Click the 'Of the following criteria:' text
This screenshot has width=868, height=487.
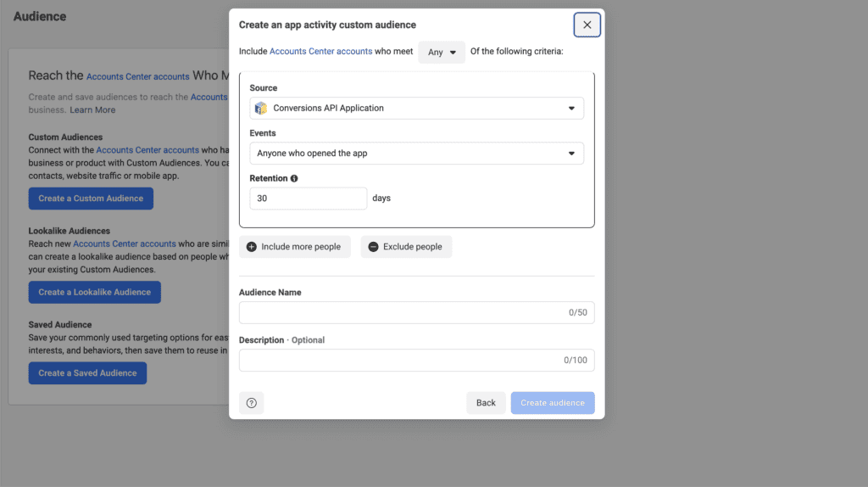[x=516, y=51]
